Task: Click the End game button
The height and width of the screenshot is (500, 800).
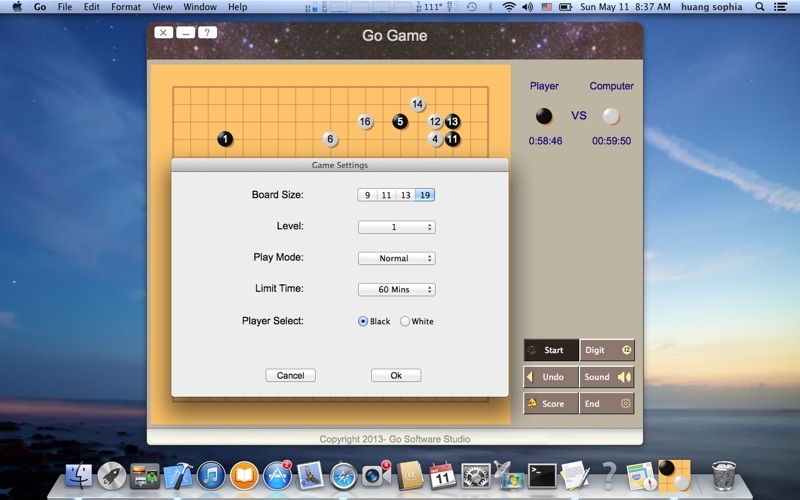Action: click(607, 404)
